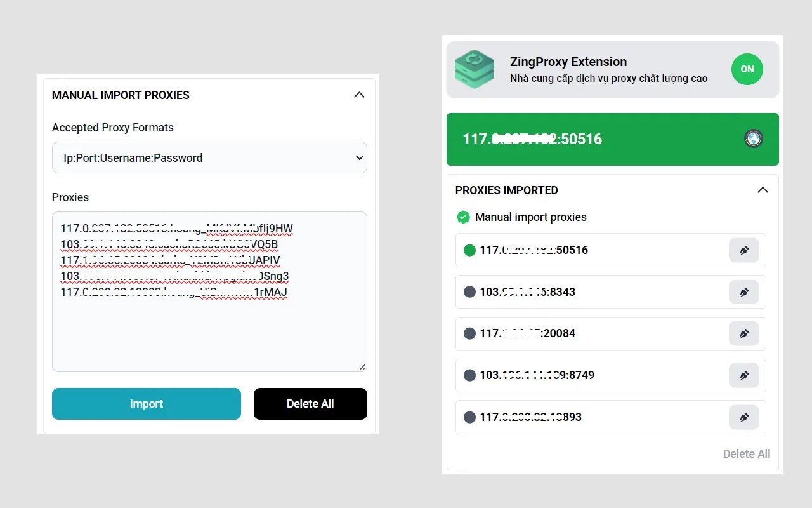
Task: Collapse the Manual Import Proxies section
Action: click(359, 95)
